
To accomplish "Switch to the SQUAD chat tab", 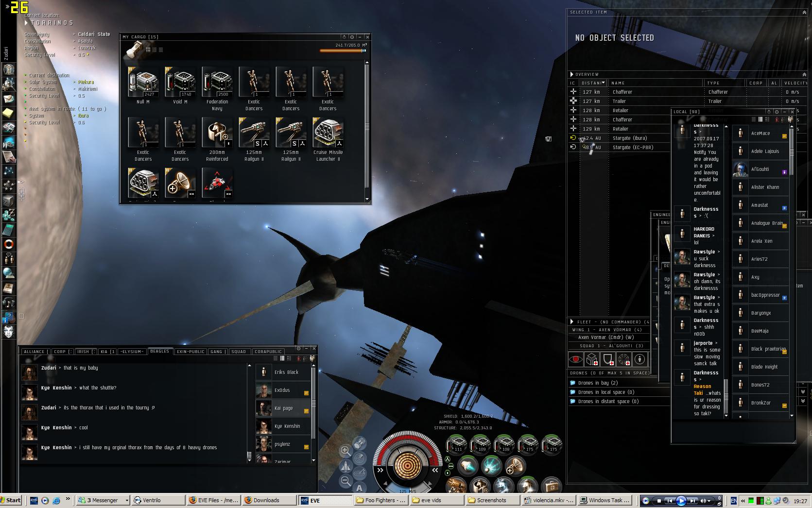I will tap(239, 352).
